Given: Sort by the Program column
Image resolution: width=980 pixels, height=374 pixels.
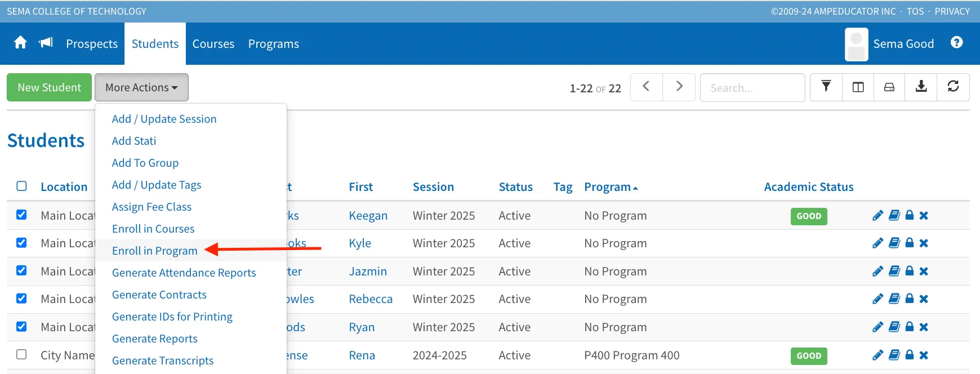Looking at the screenshot, I should point(611,187).
